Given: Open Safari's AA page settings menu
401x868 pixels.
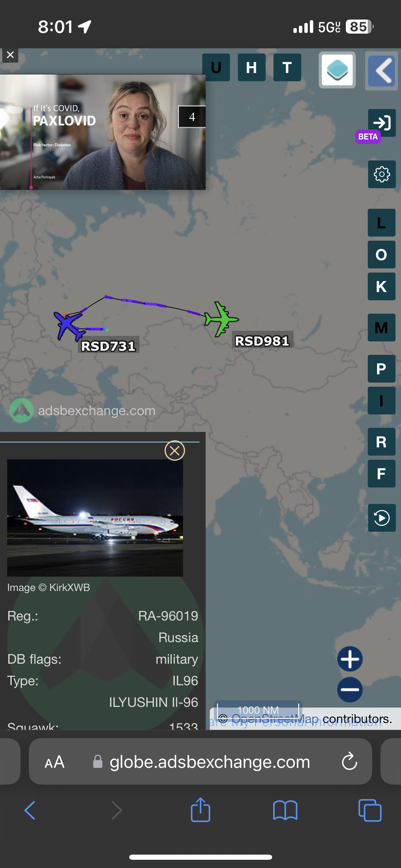Looking at the screenshot, I should pyautogui.click(x=54, y=762).
